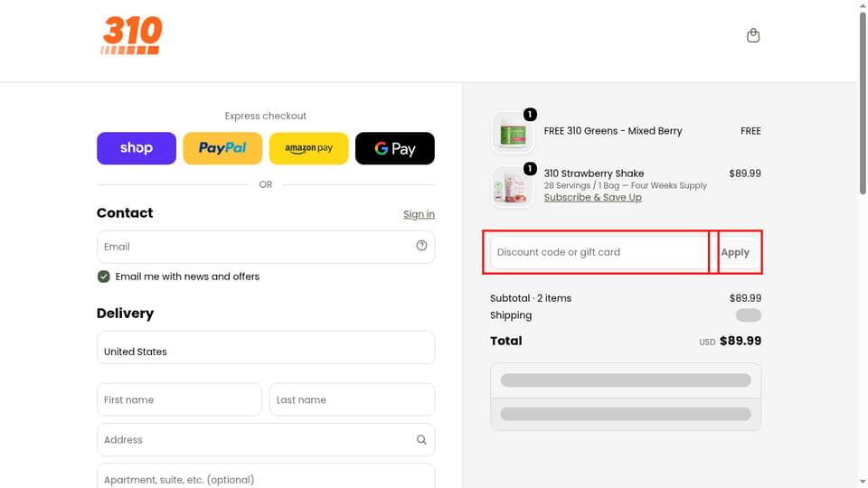Screen dimensions: 868x488
Task: Choose Google Pay express checkout
Action: pyautogui.click(x=395, y=148)
